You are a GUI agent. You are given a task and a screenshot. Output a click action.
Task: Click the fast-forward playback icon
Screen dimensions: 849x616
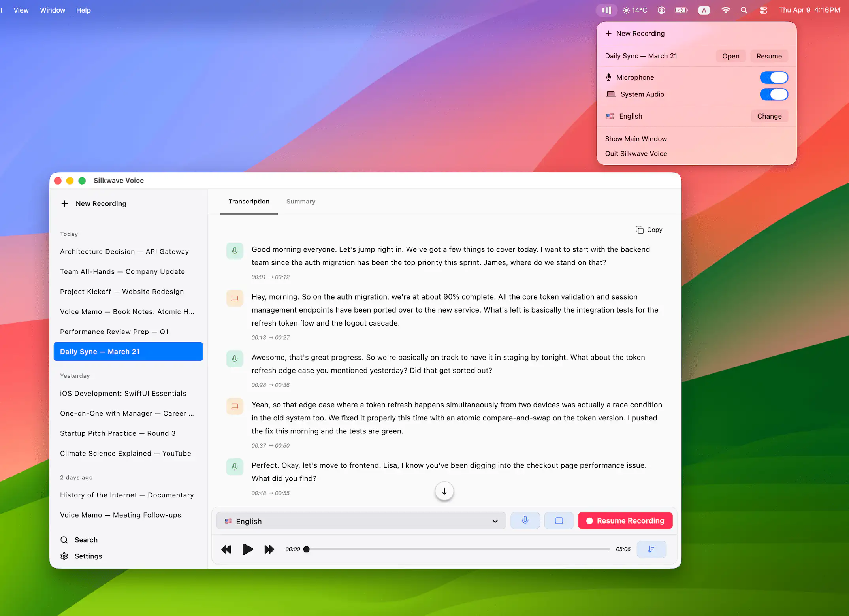tap(269, 549)
